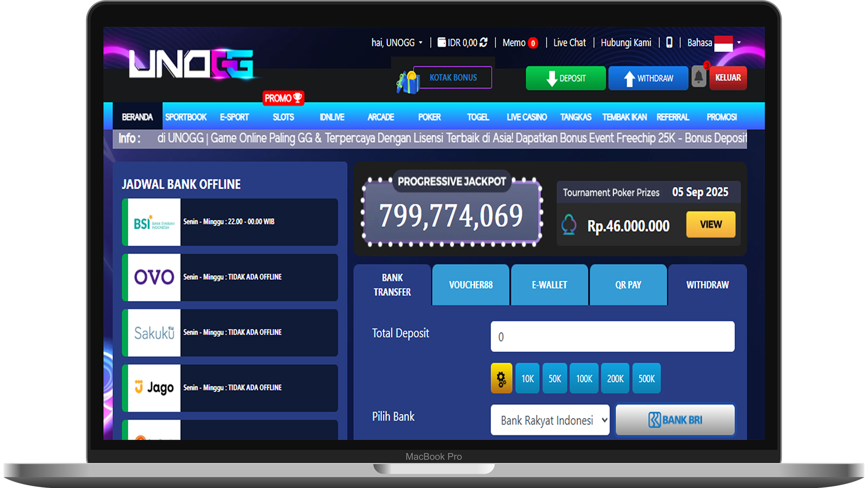Click the yellow VIEW tournament button
The width and height of the screenshot is (868, 488).
point(711,224)
